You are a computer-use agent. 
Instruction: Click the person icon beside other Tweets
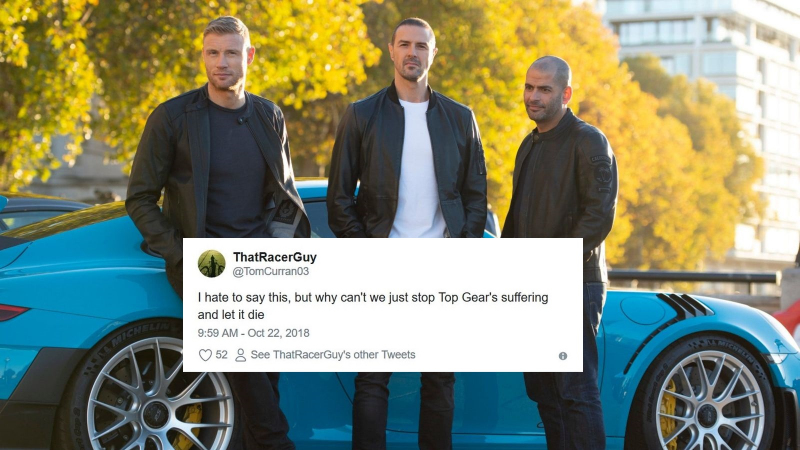click(x=240, y=355)
